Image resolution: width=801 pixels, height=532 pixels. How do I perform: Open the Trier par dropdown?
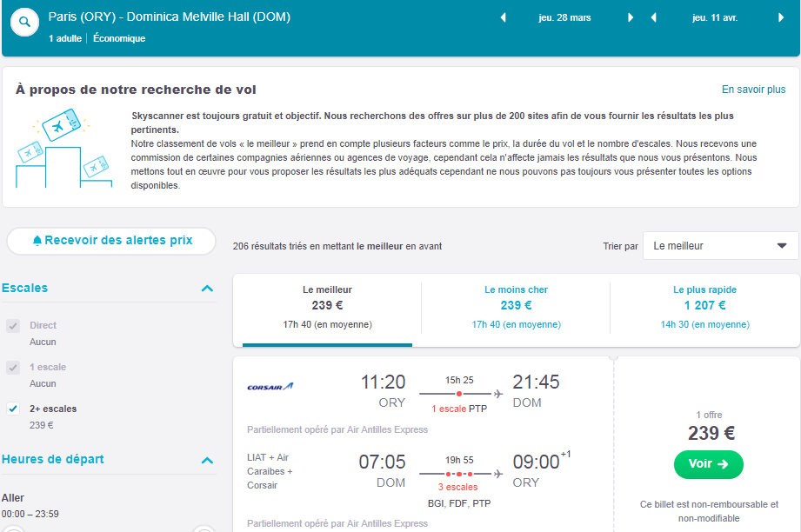tap(720, 246)
